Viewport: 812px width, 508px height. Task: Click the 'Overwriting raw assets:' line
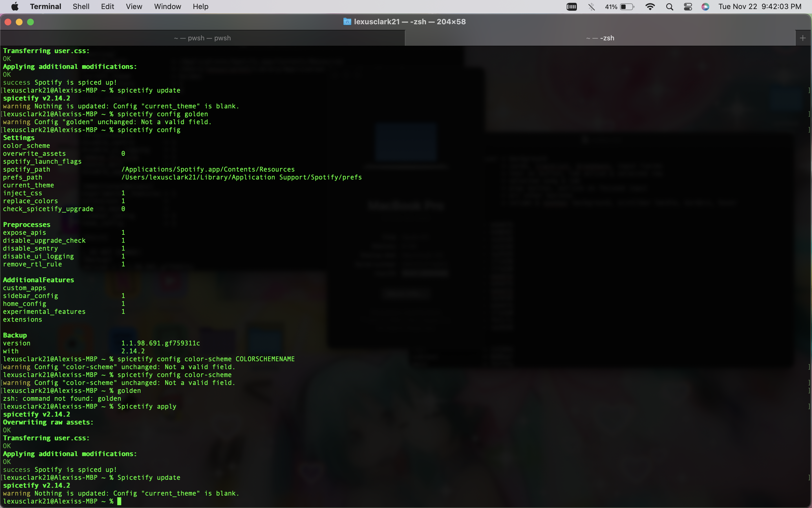(x=48, y=422)
